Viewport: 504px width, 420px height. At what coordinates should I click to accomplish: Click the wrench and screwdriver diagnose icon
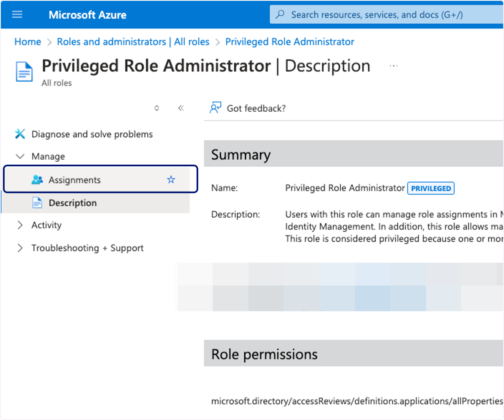tap(20, 134)
